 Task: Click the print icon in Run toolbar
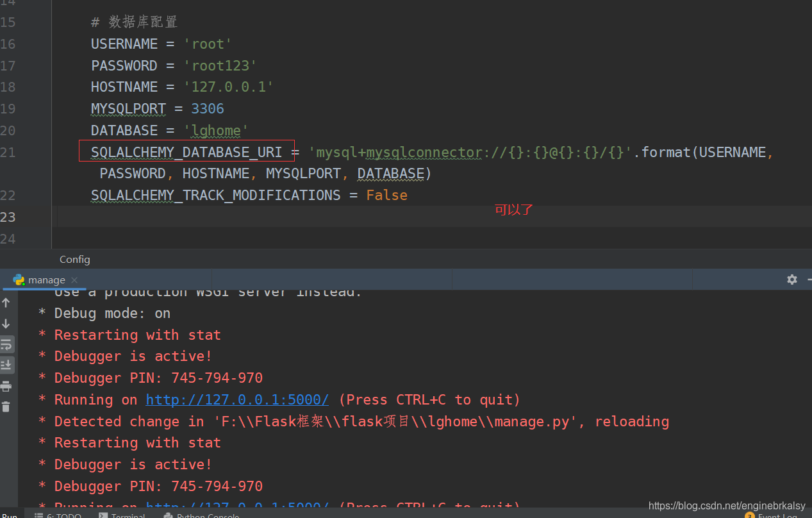6,386
